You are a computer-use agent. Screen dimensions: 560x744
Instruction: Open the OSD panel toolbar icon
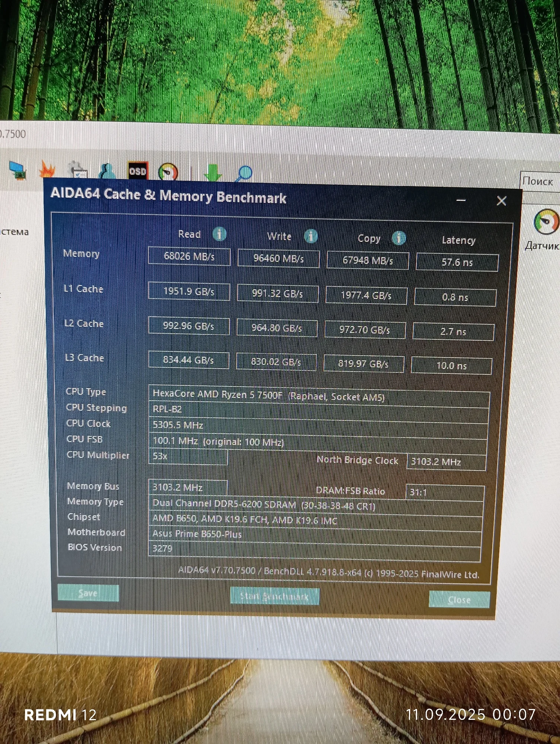pos(137,171)
